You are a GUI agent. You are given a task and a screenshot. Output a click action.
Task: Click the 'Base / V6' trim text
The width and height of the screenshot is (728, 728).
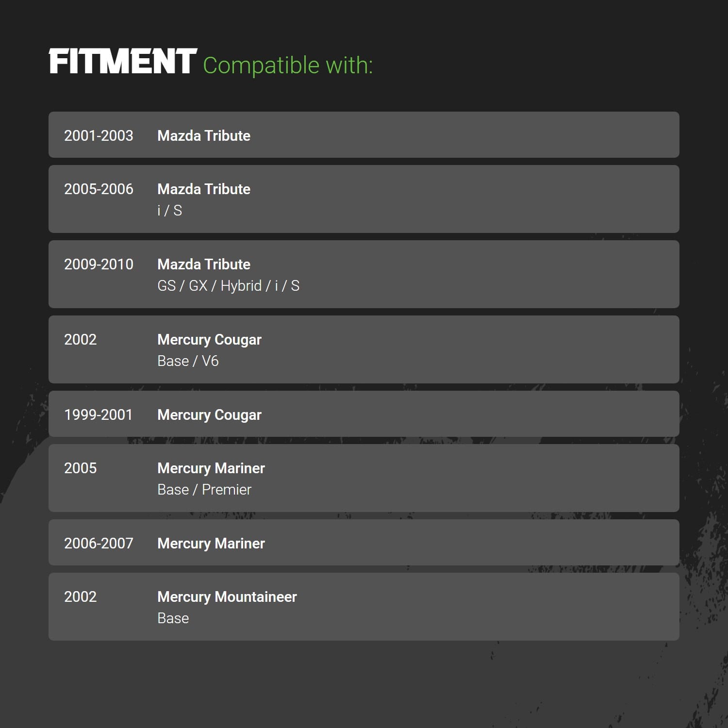click(188, 361)
